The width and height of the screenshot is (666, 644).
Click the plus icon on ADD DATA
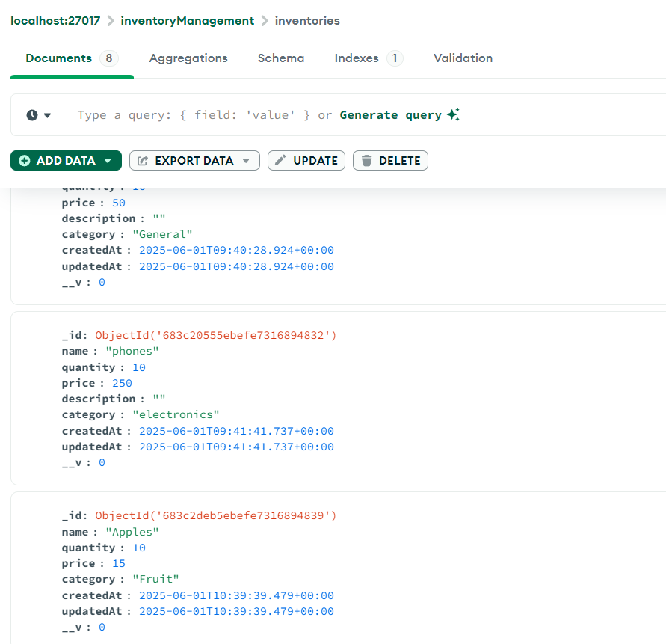pos(25,161)
